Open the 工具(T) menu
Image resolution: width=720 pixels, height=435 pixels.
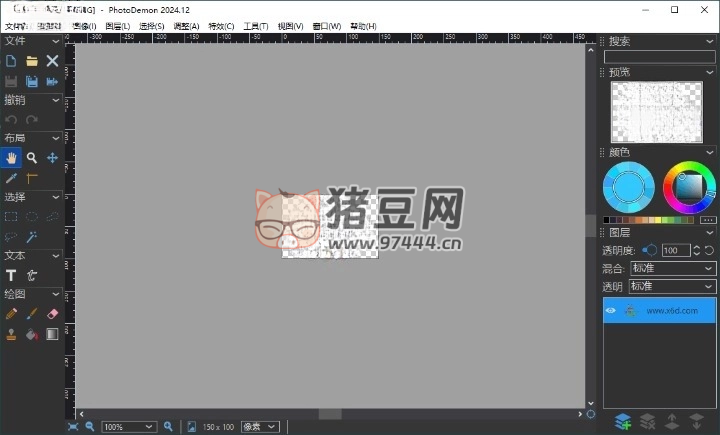click(x=255, y=26)
